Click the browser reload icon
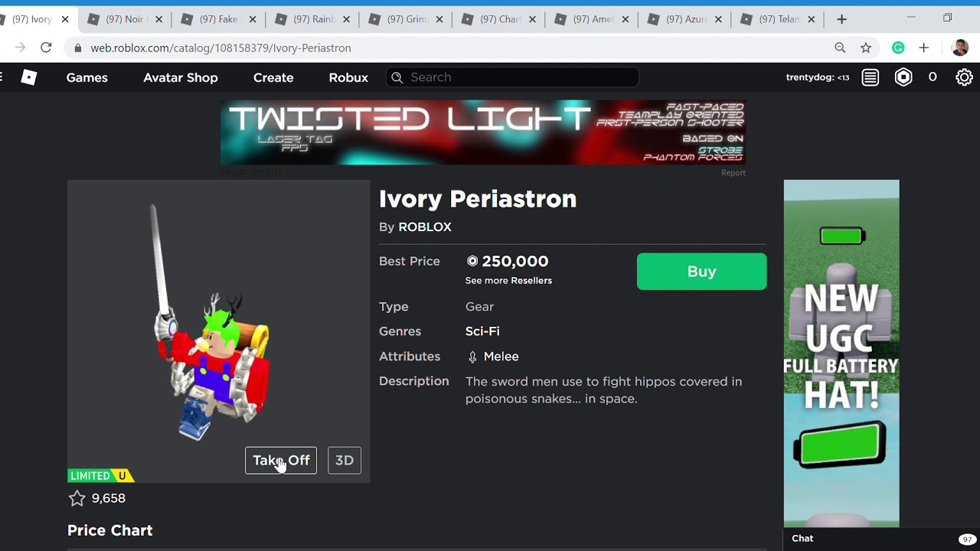980x551 pixels. click(46, 47)
